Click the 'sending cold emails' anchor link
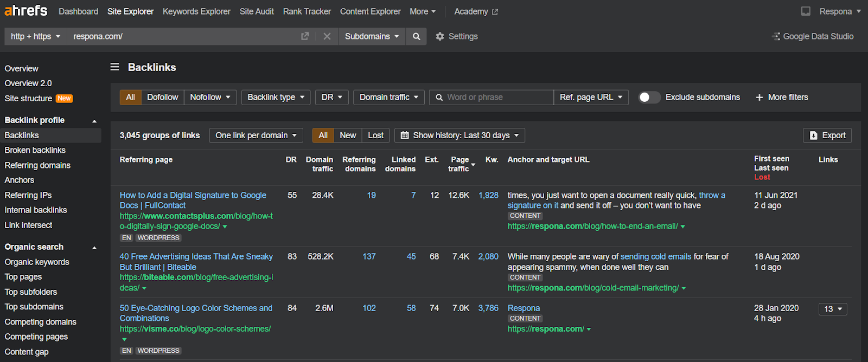The image size is (868, 362). point(656,257)
